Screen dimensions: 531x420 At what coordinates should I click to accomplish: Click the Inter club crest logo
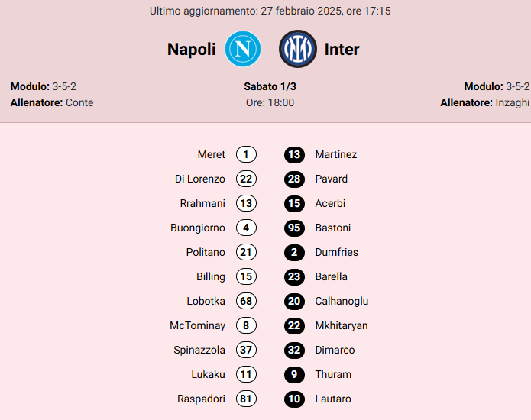click(x=297, y=49)
